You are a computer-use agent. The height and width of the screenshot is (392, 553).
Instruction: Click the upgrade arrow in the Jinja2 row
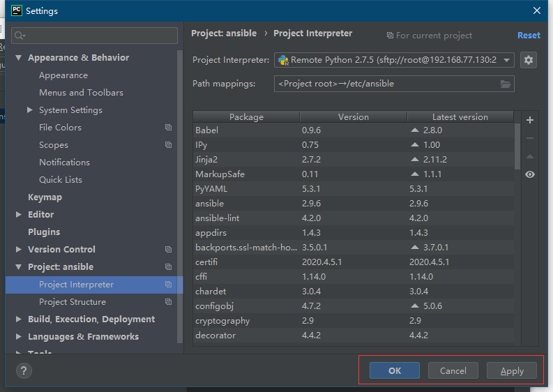[x=415, y=160]
